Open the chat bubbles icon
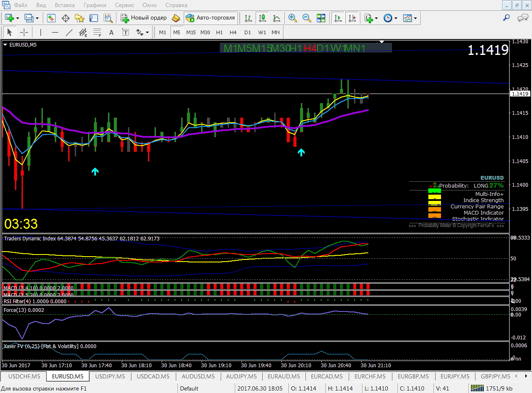 coord(522,18)
